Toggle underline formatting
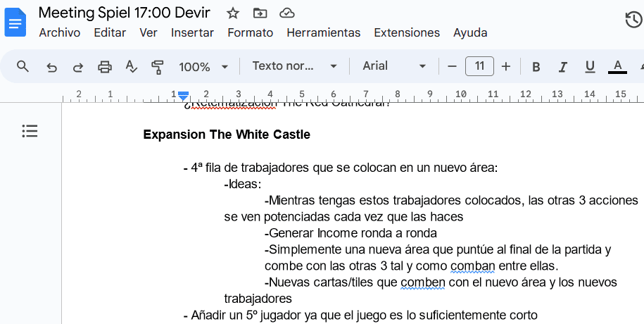The height and width of the screenshot is (324, 644). pyautogui.click(x=590, y=67)
